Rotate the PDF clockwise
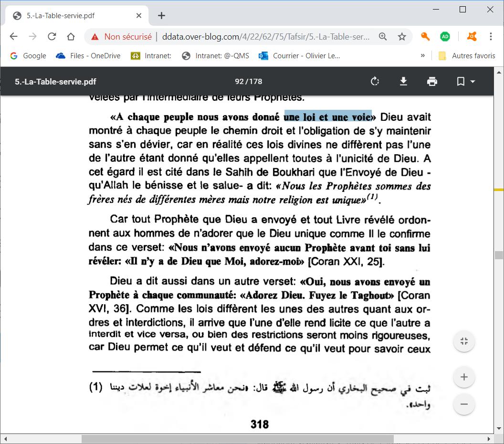The image size is (504, 444). coord(375,81)
